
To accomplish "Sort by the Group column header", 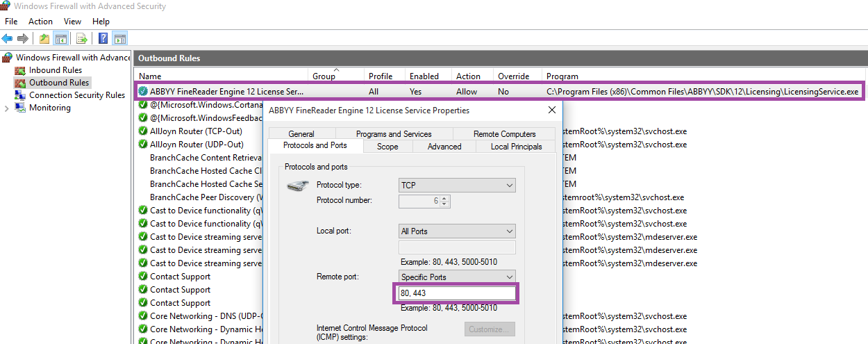I will [337, 76].
